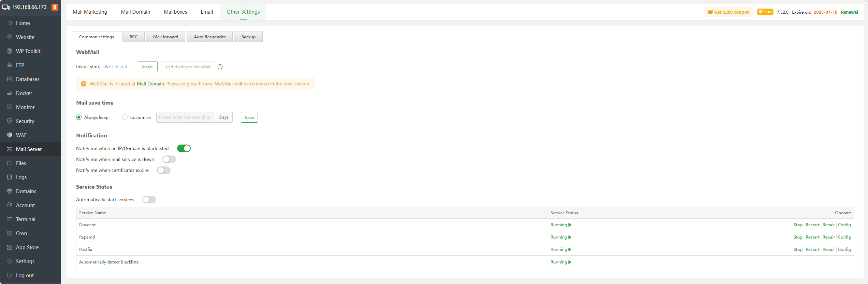868x284 pixels.
Task: Enable mail service down notification toggle
Action: tap(169, 159)
